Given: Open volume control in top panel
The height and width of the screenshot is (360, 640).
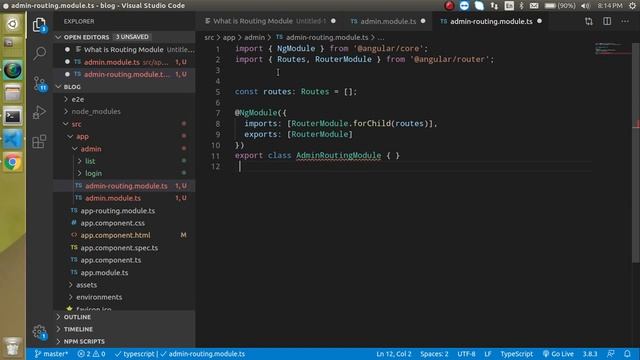Looking at the screenshot, I should 586,6.
